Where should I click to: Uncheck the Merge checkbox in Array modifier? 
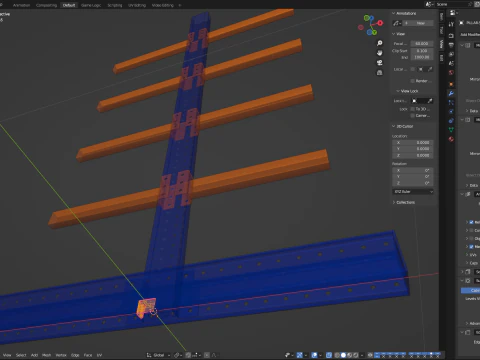pyautogui.click(x=471, y=247)
